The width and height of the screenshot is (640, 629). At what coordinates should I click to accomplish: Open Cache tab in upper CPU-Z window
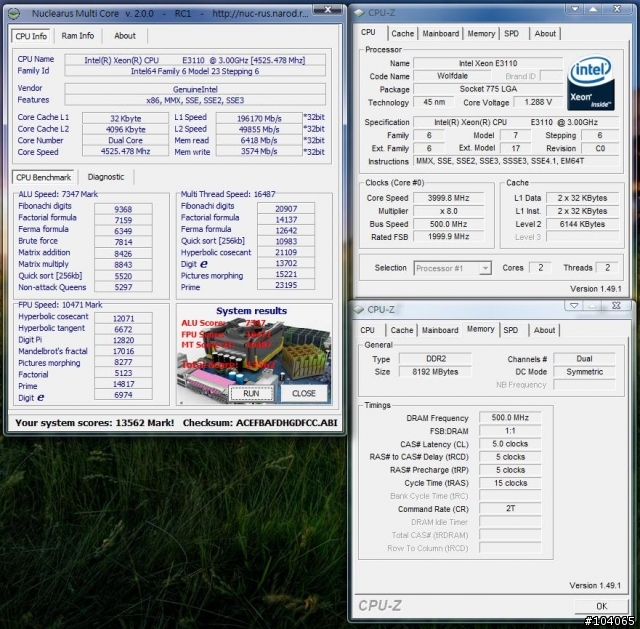[x=402, y=33]
